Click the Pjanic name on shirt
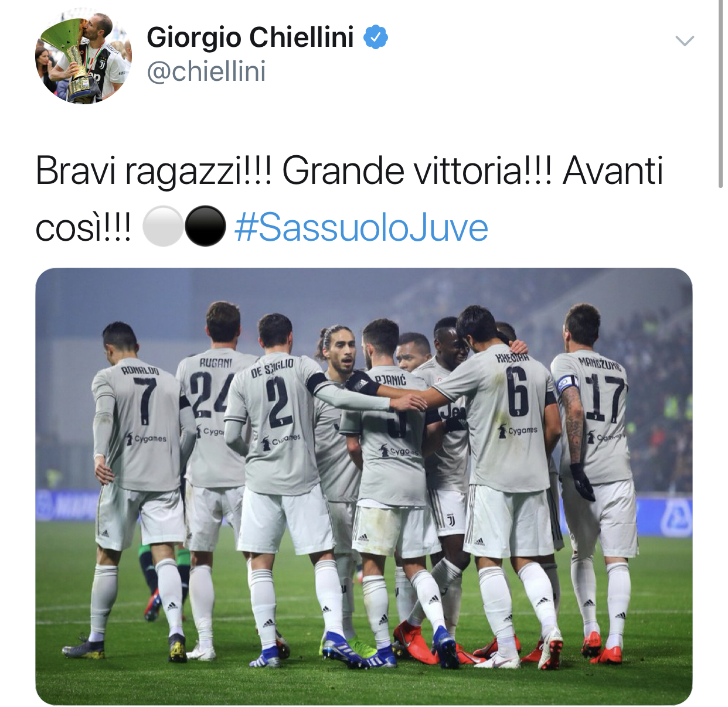 click(x=390, y=380)
